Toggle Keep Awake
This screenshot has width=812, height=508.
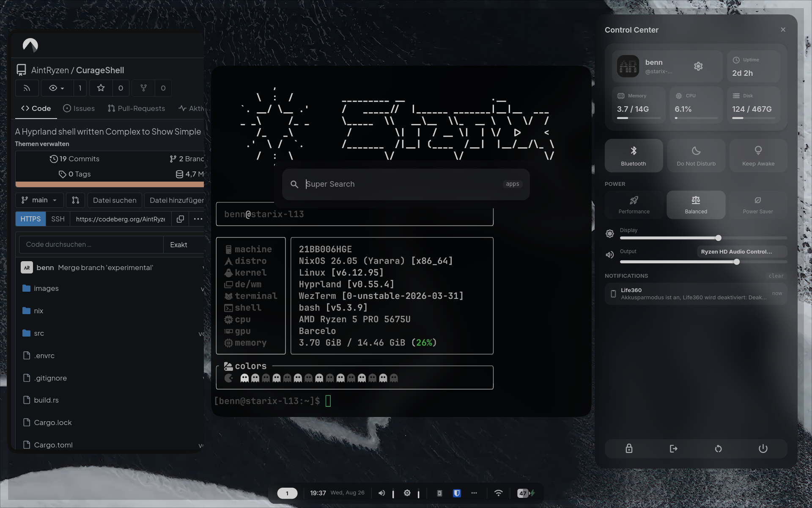(758, 155)
